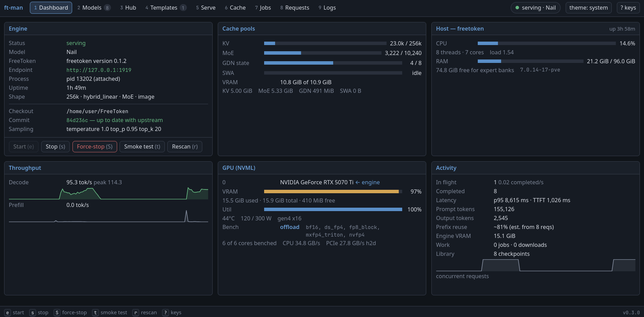Image resolution: width=644 pixels, height=317 pixels.
Task: Go to the Jobs tab
Action: [x=263, y=8]
